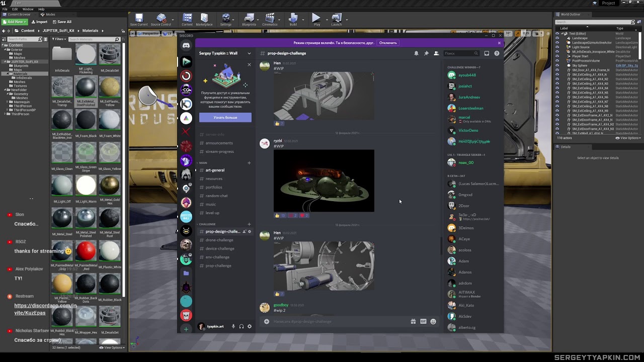Open the Help menu
Screen dimensions: 644x362
point(41,9)
